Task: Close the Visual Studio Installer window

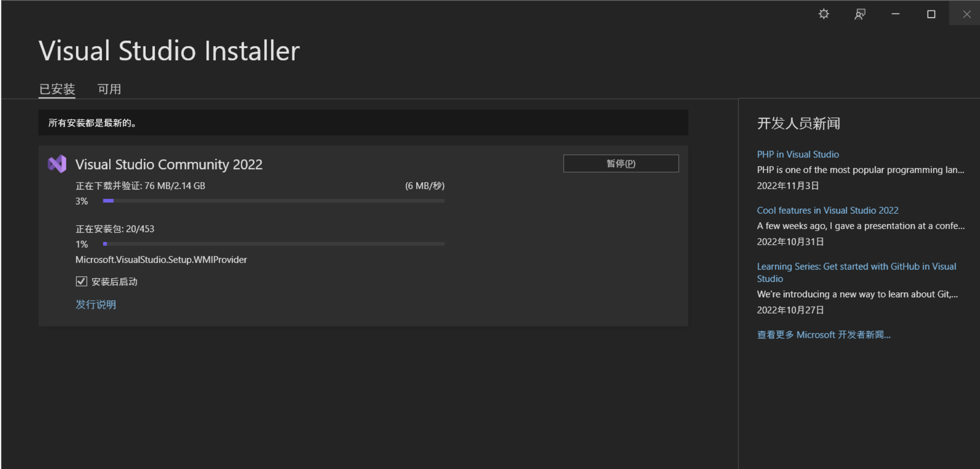Action: 967,14
